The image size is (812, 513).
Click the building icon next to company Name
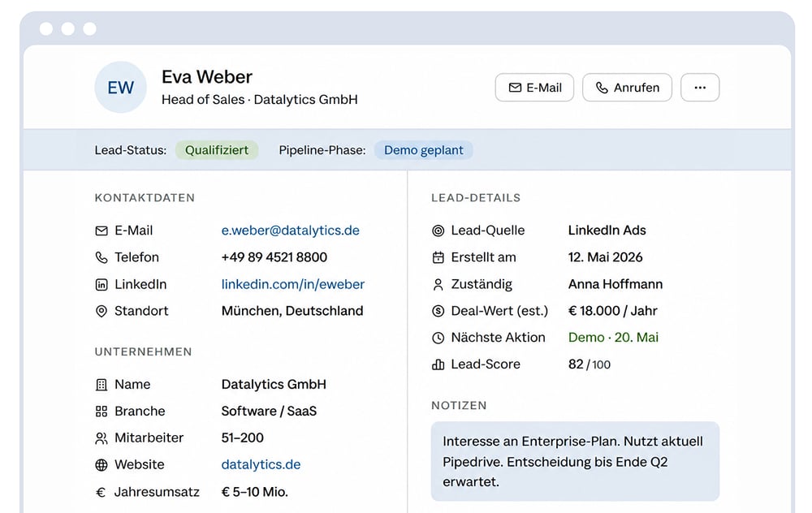(x=101, y=385)
